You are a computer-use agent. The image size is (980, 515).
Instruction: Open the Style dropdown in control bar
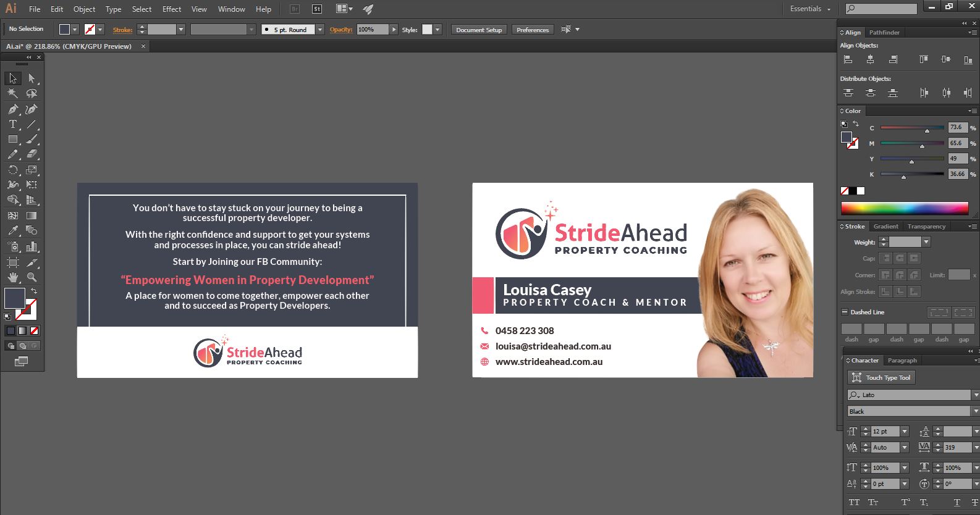click(x=437, y=30)
